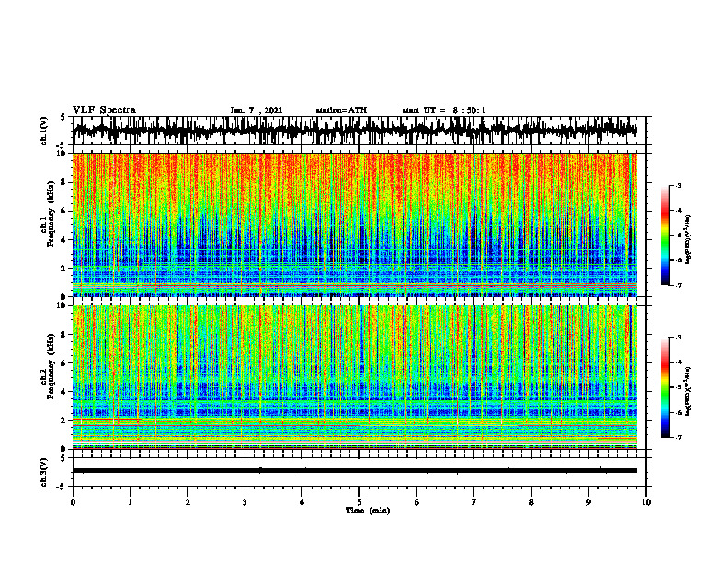Click the ch.1 color bar unit label

coord(688,240)
